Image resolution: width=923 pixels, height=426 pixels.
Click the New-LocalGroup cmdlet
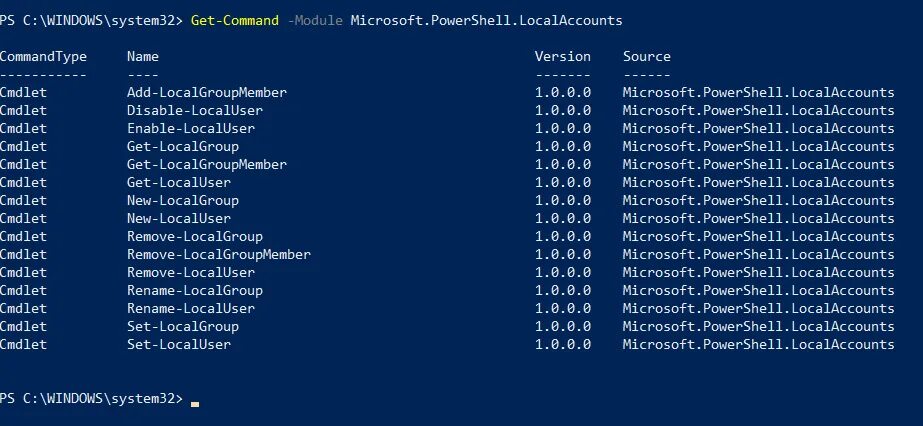point(183,200)
